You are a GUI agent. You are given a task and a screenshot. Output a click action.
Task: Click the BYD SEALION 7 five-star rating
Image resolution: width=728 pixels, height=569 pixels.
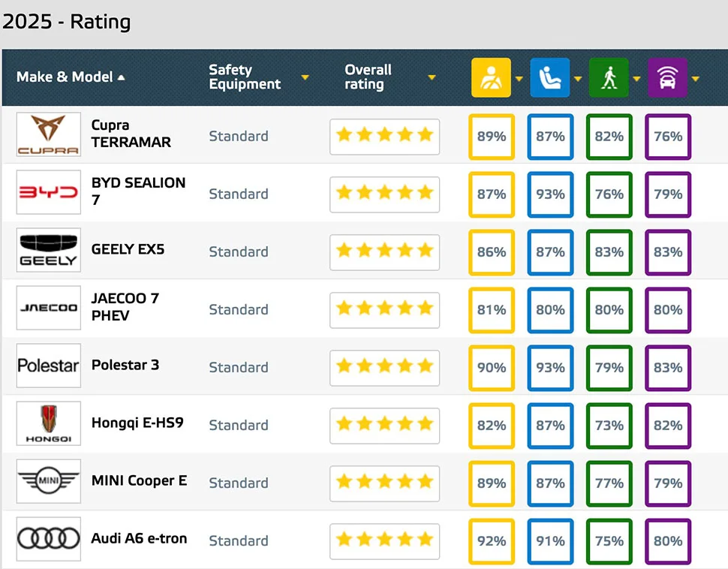point(384,194)
